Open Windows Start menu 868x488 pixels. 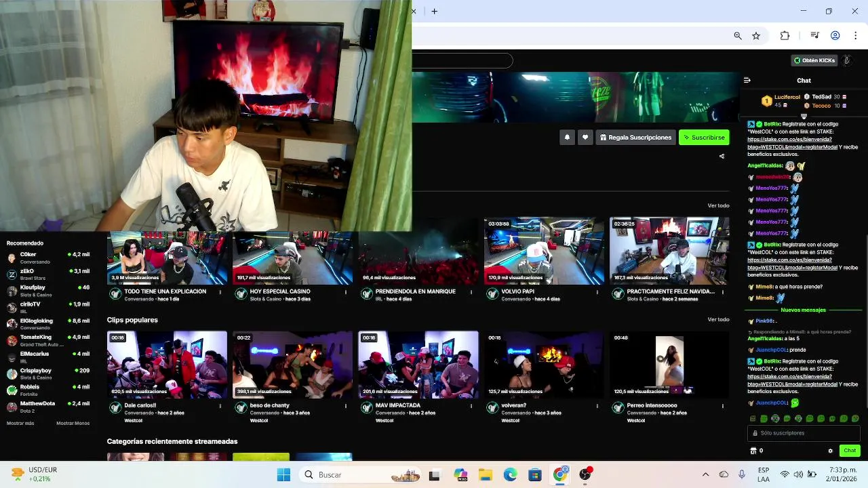283,474
